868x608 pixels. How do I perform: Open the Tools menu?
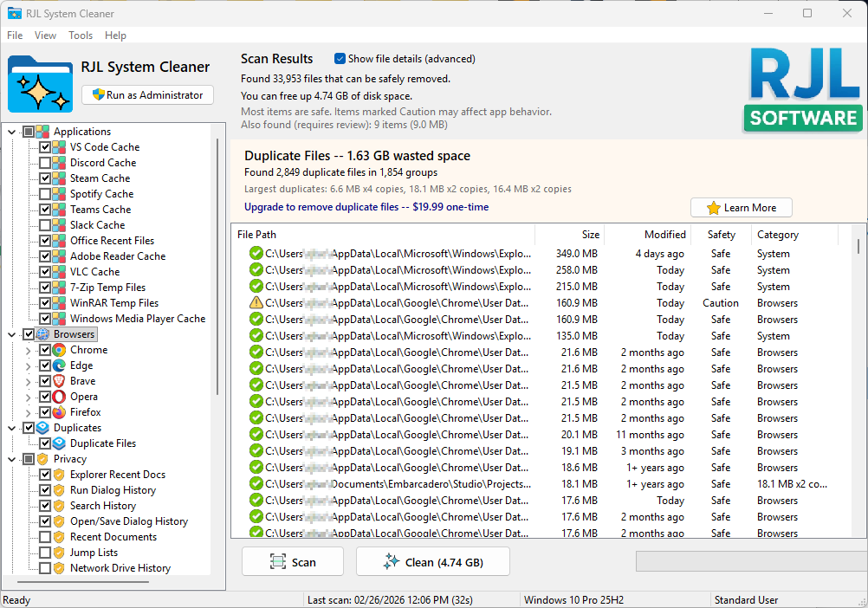(81, 36)
